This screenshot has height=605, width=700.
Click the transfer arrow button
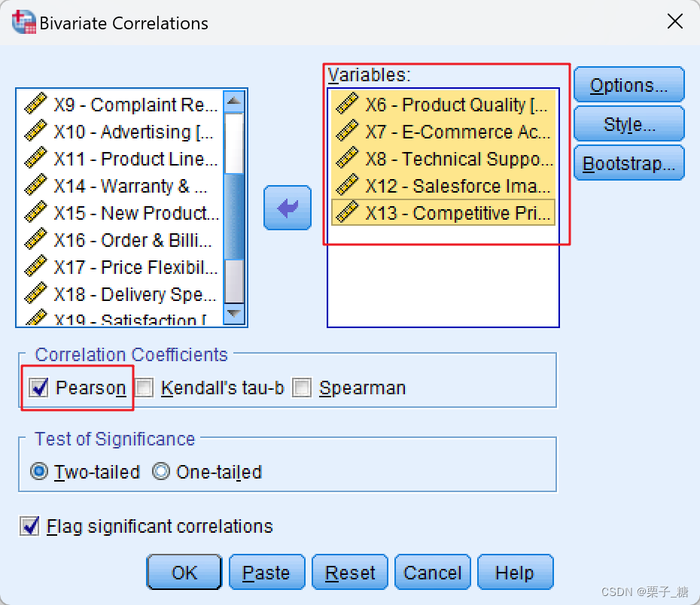(288, 208)
